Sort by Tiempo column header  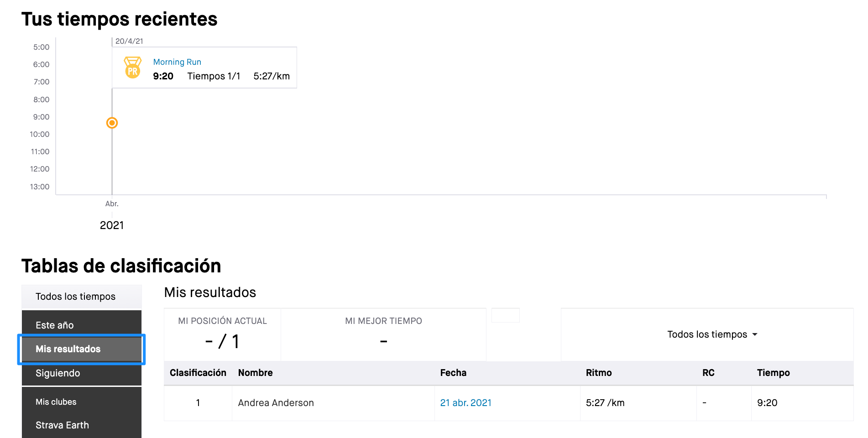pyautogui.click(x=773, y=373)
